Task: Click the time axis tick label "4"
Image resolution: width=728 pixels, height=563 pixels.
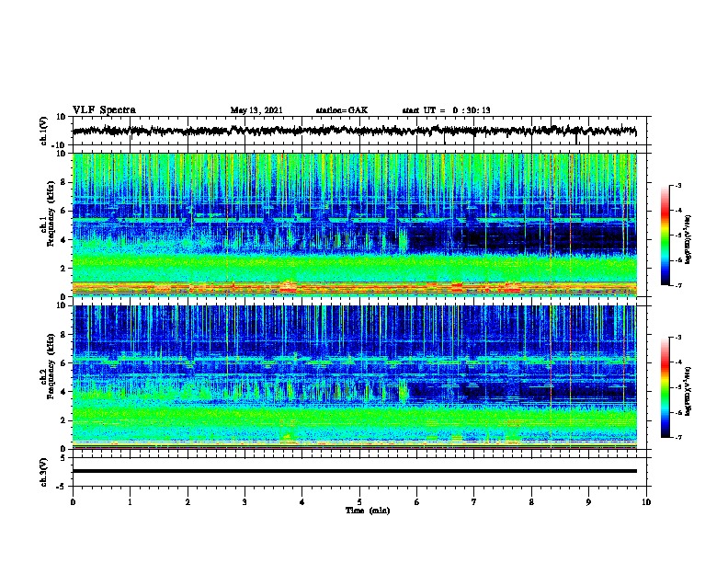Action: pos(302,502)
